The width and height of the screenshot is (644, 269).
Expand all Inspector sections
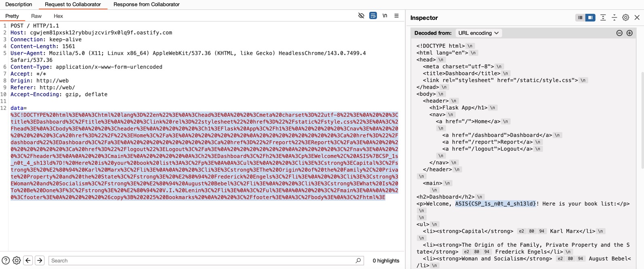pyautogui.click(x=603, y=18)
